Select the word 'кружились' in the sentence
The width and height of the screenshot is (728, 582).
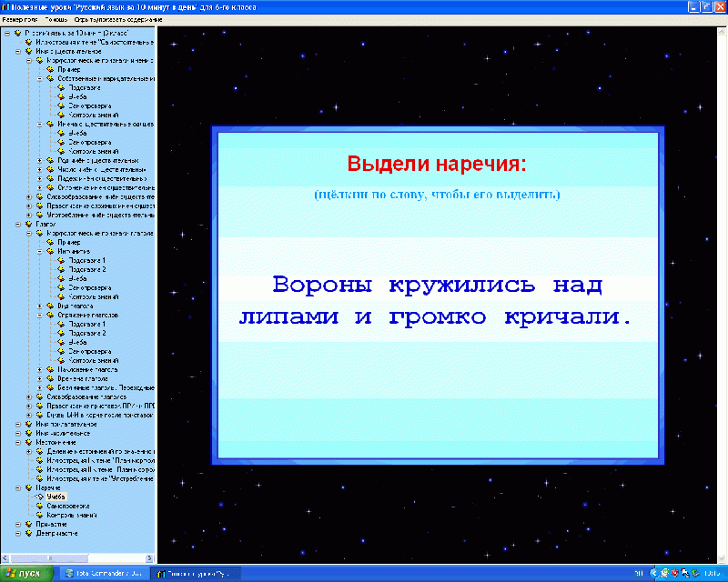(x=462, y=285)
